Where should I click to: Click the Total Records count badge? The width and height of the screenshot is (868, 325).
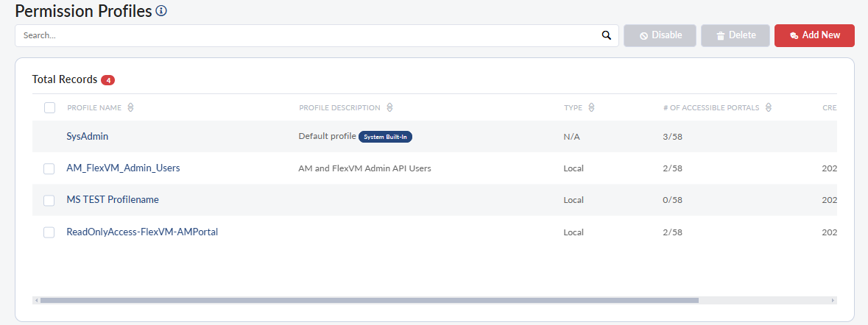(x=107, y=79)
